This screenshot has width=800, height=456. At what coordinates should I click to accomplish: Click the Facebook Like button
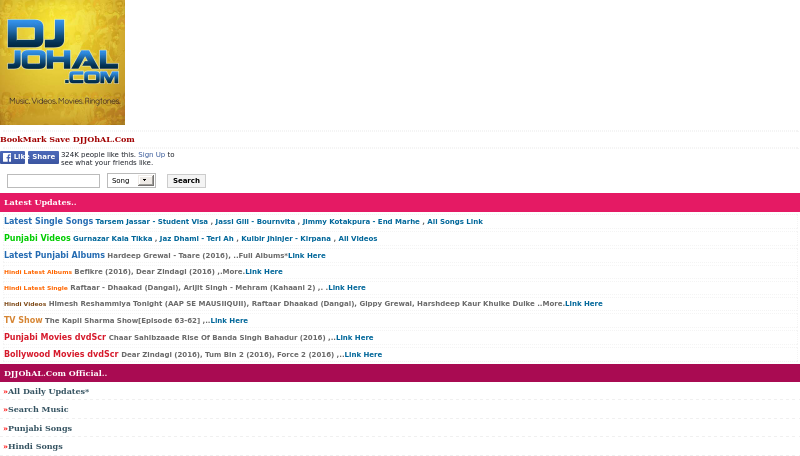[13, 157]
